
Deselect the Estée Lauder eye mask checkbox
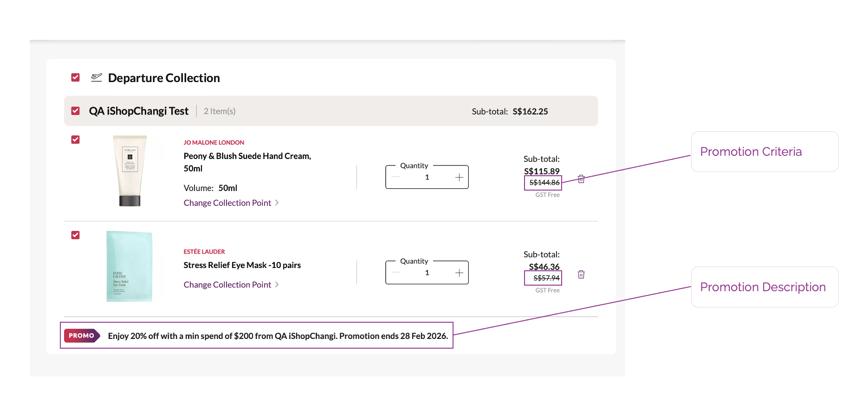coord(75,235)
